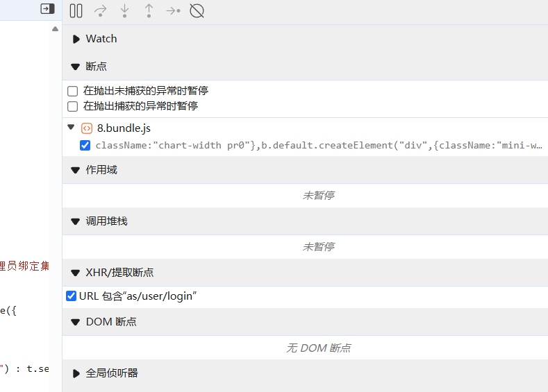Uncheck the chart-width breakpoint checkbox
This screenshot has width=548, height=392.
click(85, 145)
